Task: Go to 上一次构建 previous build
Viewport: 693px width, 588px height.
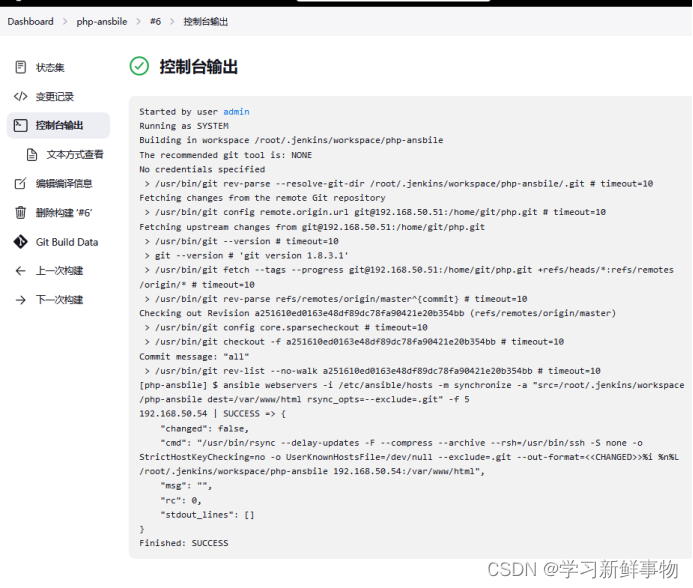Action: [58, 271]
